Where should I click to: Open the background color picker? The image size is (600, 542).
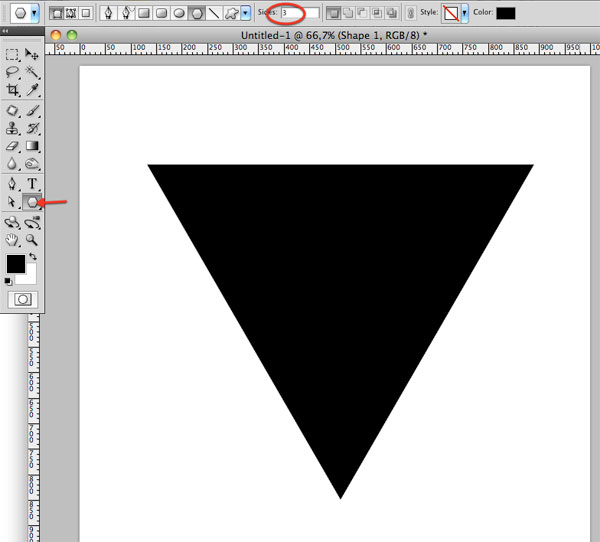tap(30, 277)
